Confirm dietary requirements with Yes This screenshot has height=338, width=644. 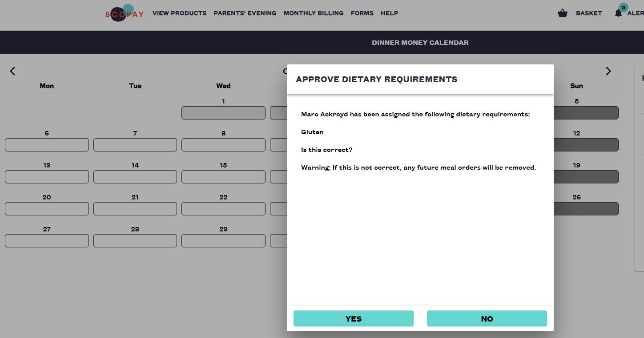(x=354, y=318)
